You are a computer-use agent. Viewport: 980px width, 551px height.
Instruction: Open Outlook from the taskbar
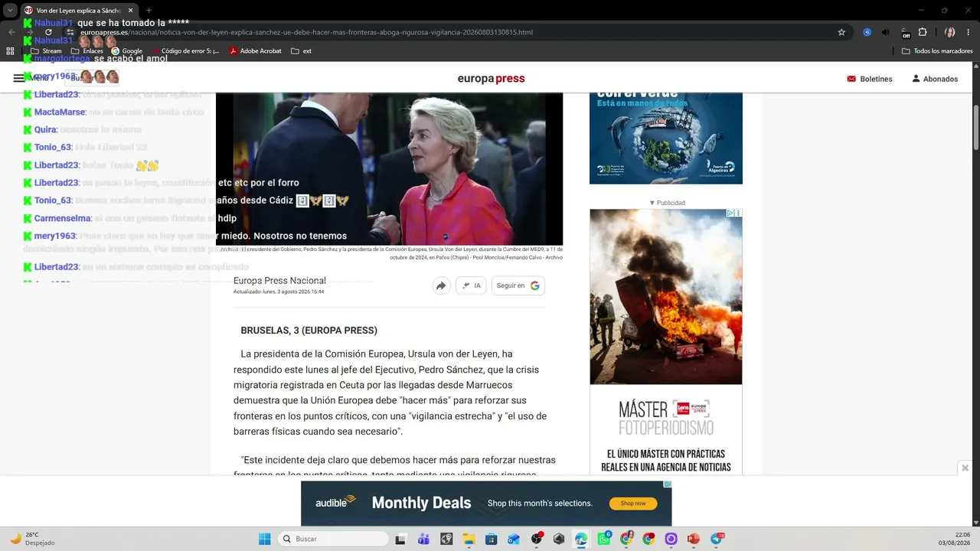pyautogui.click(x=514, y=539)
